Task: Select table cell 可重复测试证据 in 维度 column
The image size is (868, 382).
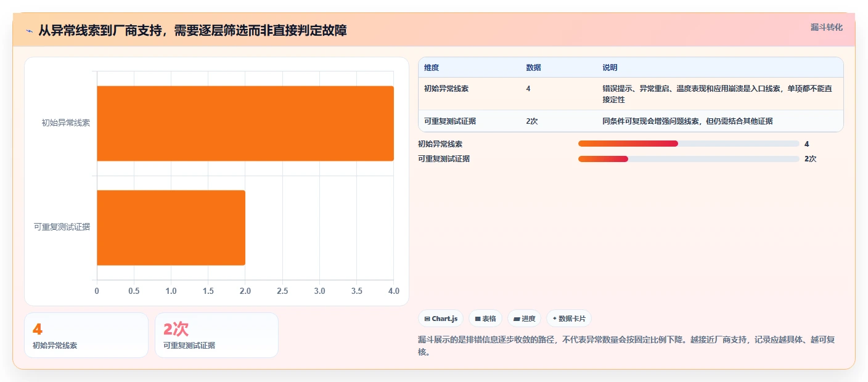Action: point(450,121)
